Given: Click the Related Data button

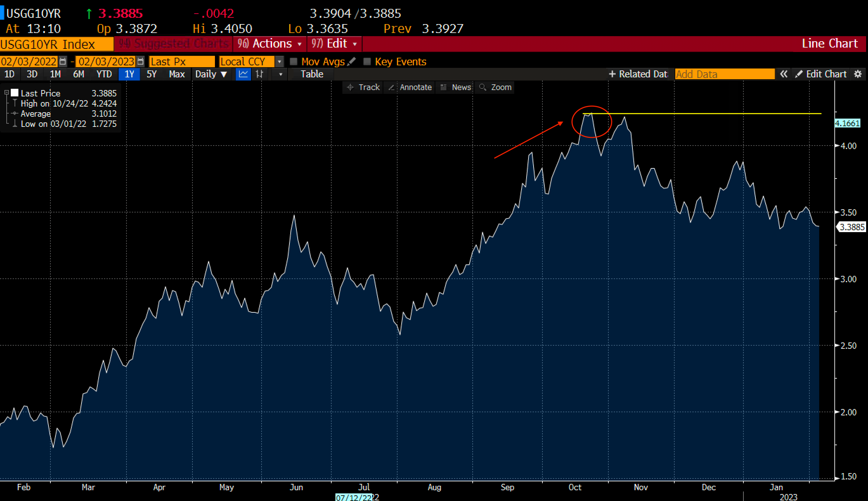Looking at the screenshot, I should [x=638, y=74].
